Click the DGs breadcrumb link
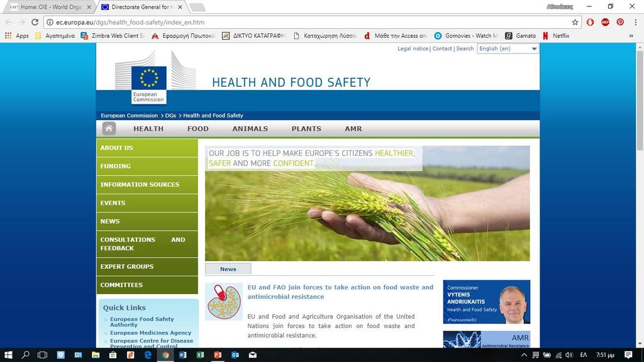The width and height of the screenshot is (644, 362). [170, 116]
